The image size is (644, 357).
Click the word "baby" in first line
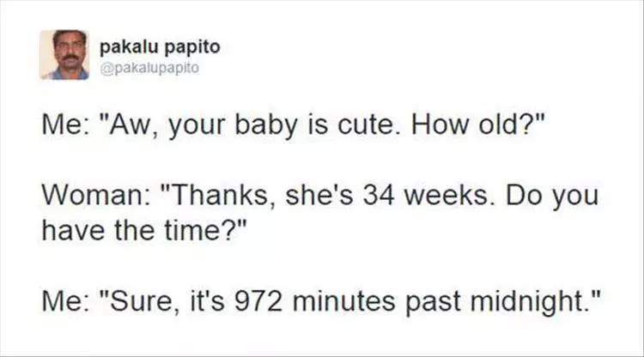click(265, 125)
